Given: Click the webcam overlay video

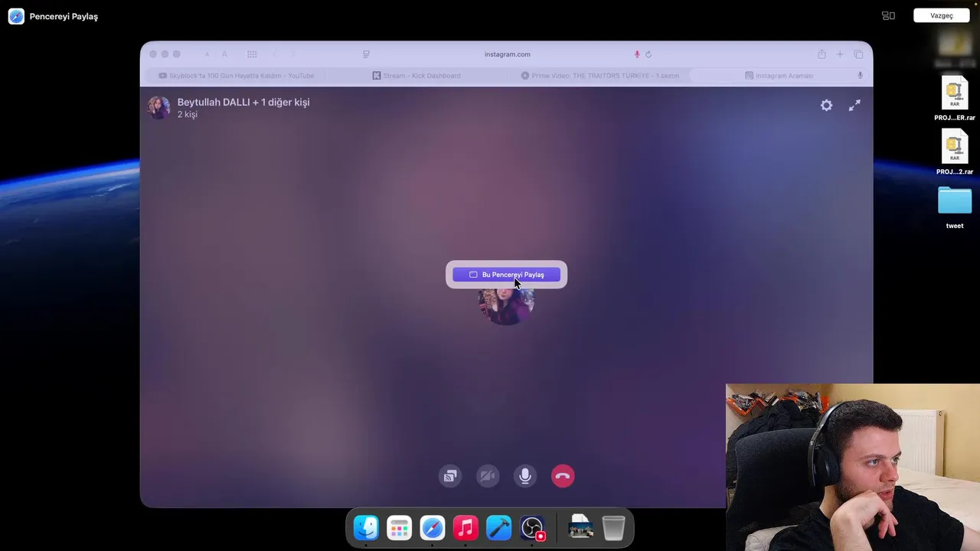Looking at the screenshot, I should coord(853,467).
